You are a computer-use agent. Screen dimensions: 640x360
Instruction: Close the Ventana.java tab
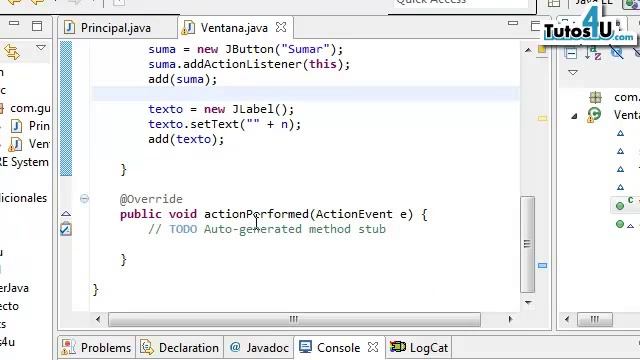(281, 27)
